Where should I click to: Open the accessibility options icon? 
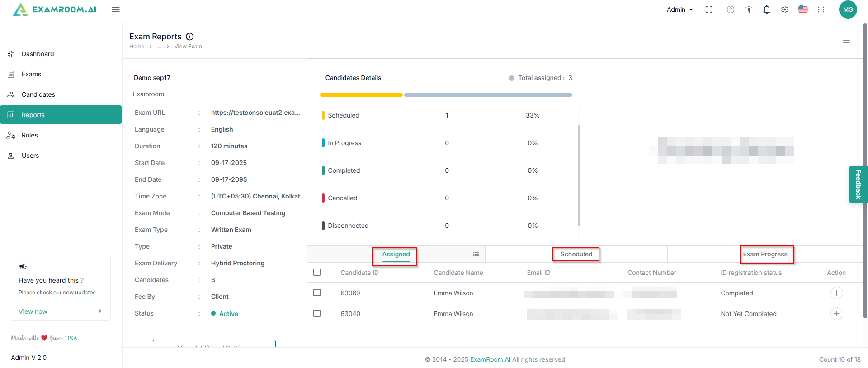pos(749,9)
